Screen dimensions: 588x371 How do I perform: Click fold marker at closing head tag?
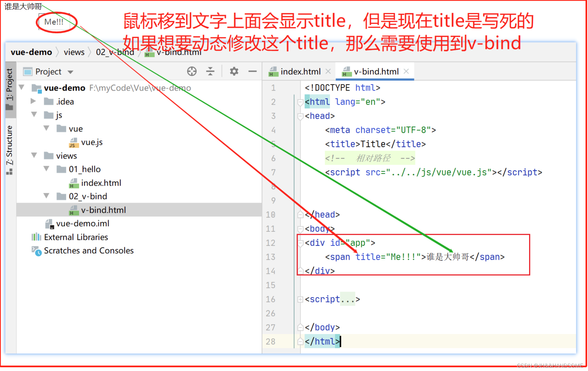pos(300,214)
